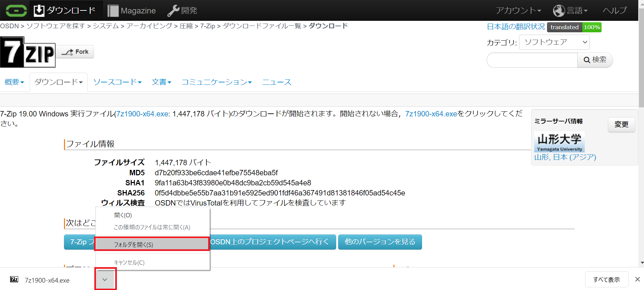This screenshot has height=290, width=644.
Task: Click the 7z1900-x64.exeをクリック download link
Action: click(431, 114)
